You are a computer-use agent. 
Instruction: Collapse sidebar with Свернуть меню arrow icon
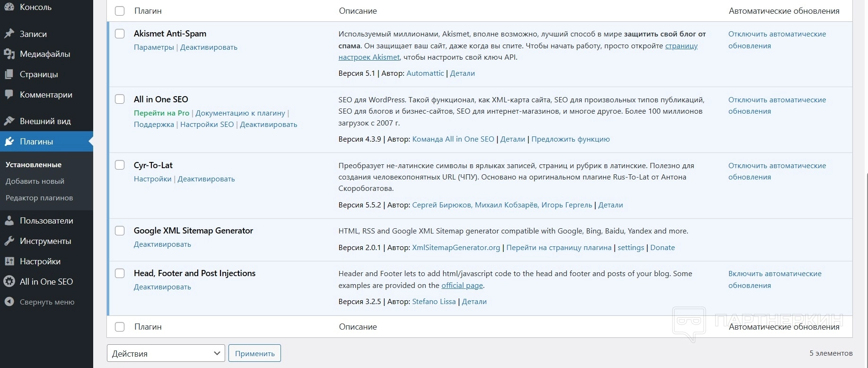coord(9,302)
